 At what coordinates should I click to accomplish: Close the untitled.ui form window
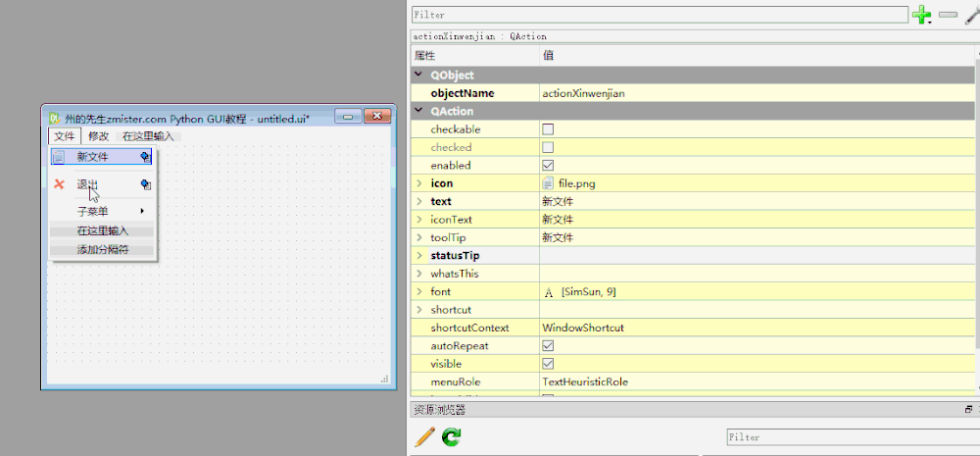[x=377, y=117]
